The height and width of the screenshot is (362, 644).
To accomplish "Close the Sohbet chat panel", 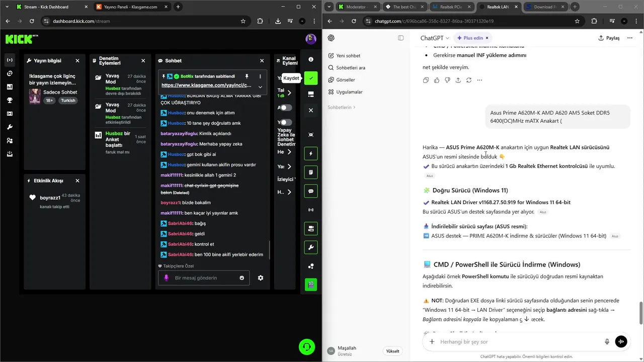I will (x=262, y=60).
